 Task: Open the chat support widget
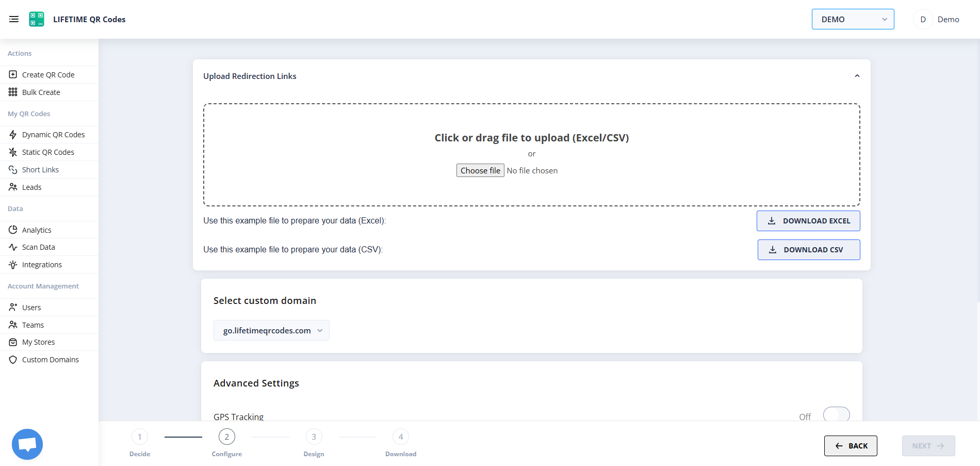[x=27, y=444]
